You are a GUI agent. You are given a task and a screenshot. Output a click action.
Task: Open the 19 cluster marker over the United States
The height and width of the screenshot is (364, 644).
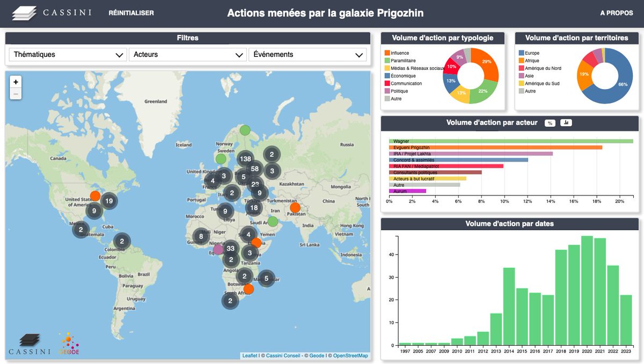tap(109, 201)
